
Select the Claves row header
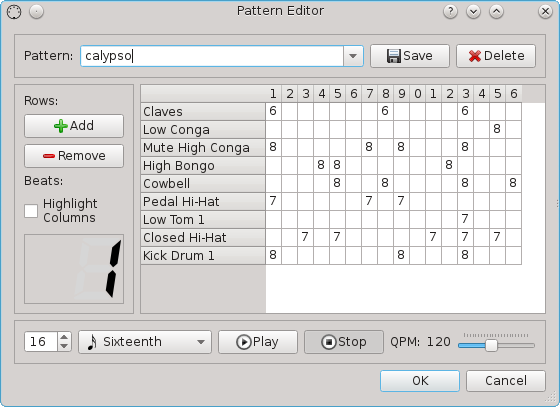pos(203,112)
